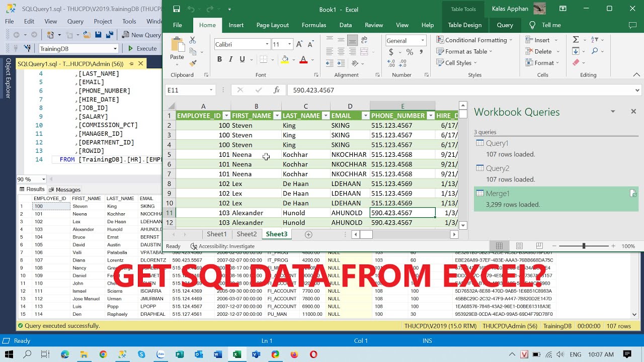The image size is (644, 362).
Task: Toggle Bold formatting in Excel
Action: 219,59
